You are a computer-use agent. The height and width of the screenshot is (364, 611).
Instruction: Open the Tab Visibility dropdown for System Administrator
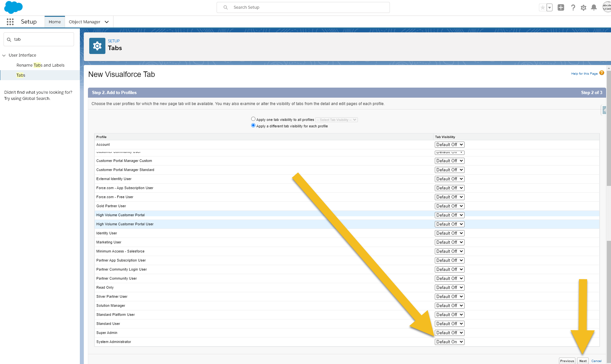449,341
